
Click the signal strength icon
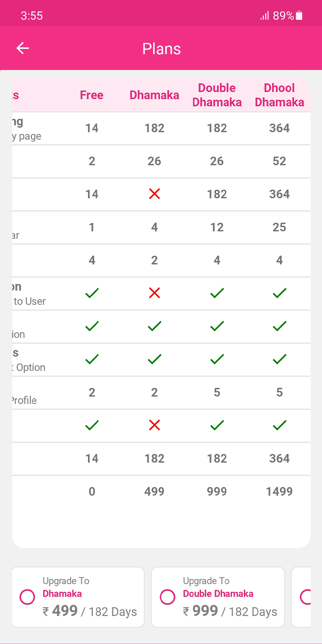pos(264,16)
